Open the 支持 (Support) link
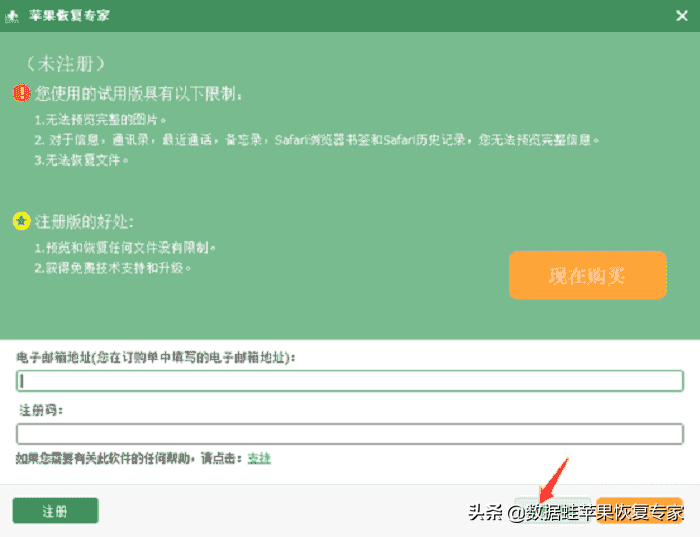This screenshot has width=700, height=537. (259, 458)
